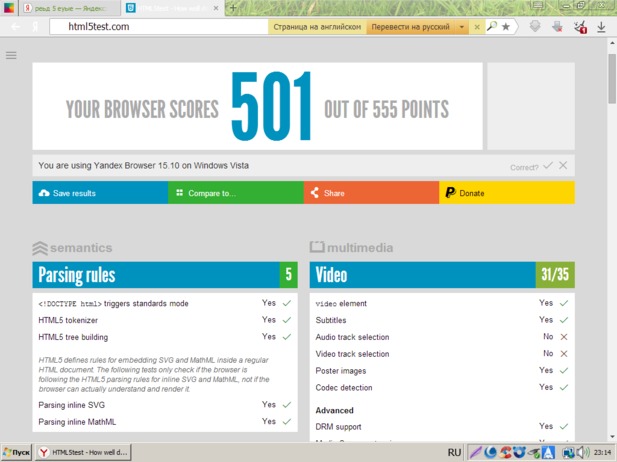
Task: Click the network connection tray icon
Action: pyautogui.click(x=568, y=453)
